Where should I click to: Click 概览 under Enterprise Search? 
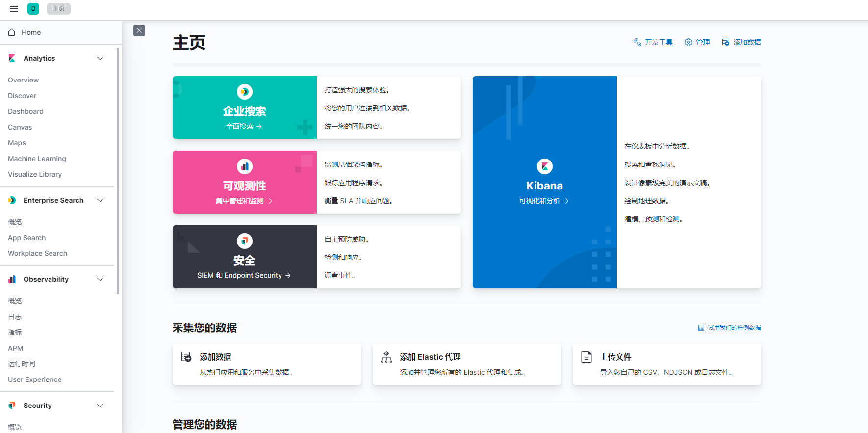[x=15, y=222]
